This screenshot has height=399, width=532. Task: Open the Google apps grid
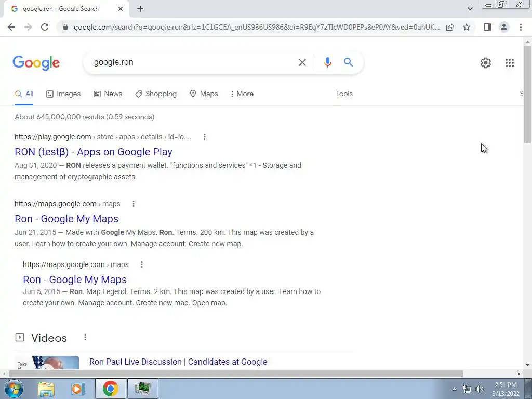pos(510,63)
